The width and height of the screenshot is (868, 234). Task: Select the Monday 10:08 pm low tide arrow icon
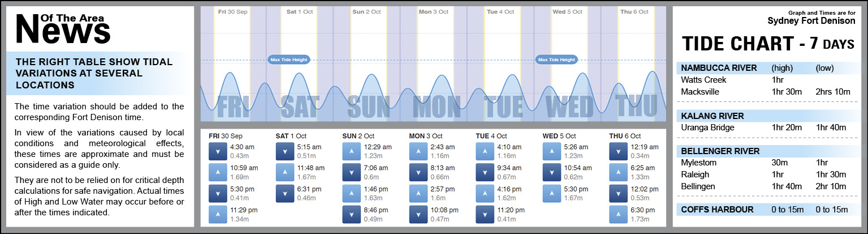pos(417,214)
